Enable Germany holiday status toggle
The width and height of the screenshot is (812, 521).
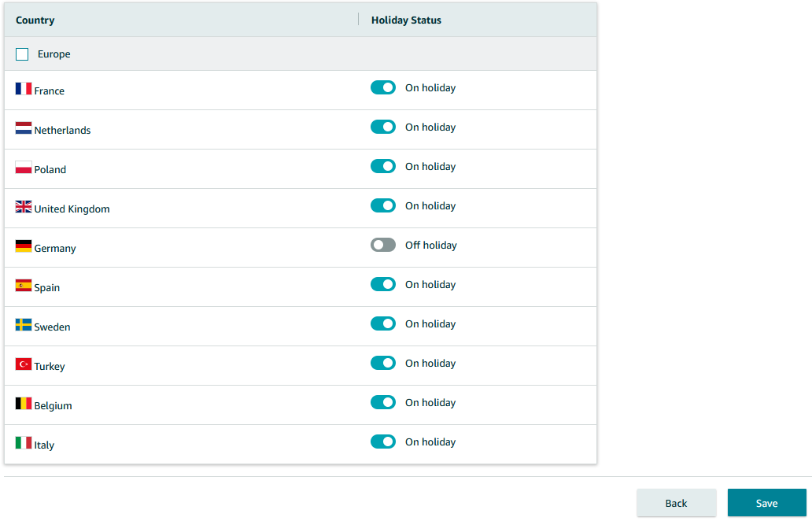pyautogui.click(x=383, y=245)
